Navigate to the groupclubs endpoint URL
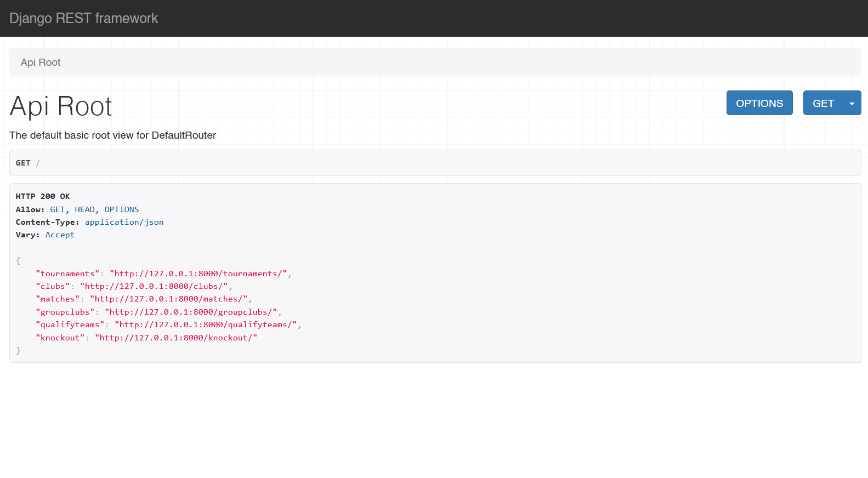The image size is (868, 478). [x=191, y=312]
